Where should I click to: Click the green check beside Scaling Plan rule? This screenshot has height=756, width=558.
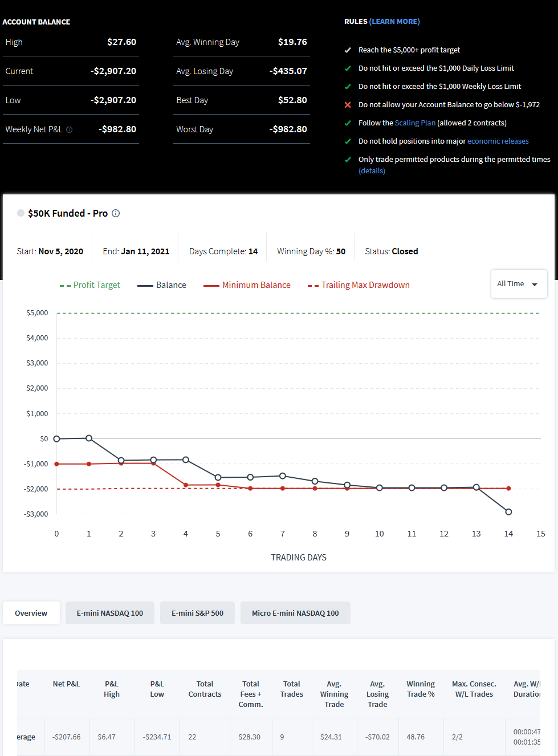348,123
